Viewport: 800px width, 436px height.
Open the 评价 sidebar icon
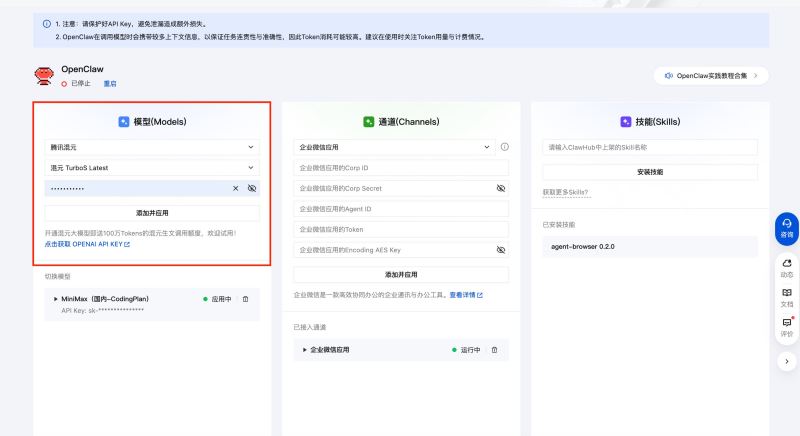[x=787, y=327]
